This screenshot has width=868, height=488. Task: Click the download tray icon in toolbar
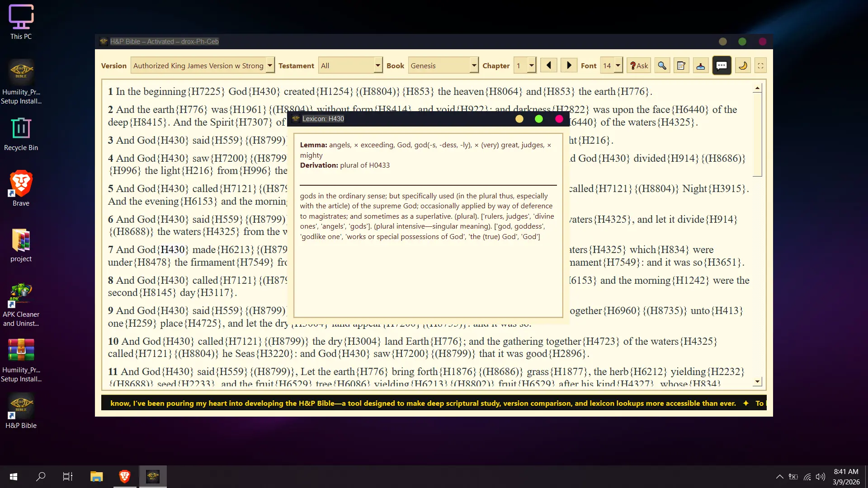(700, 66)
